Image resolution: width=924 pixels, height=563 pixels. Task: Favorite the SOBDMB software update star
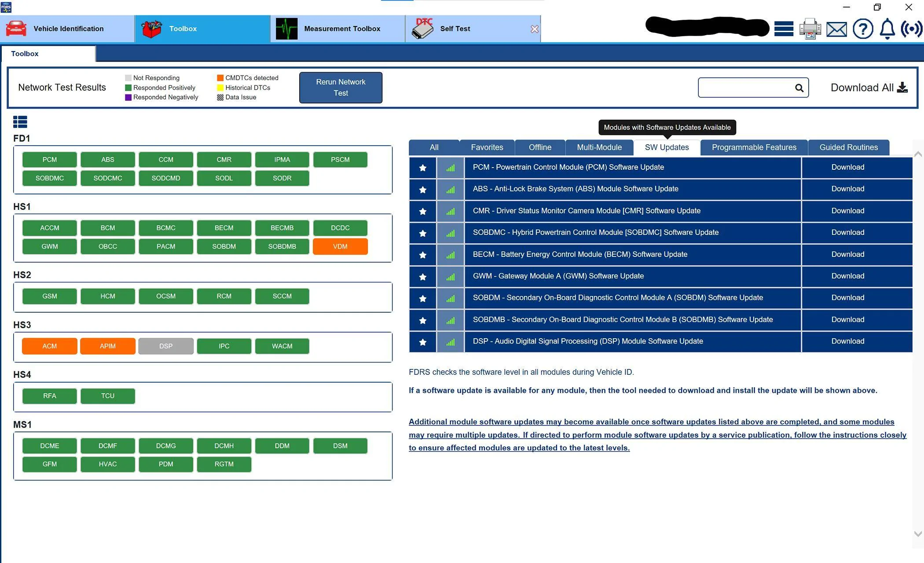[423, 320]
